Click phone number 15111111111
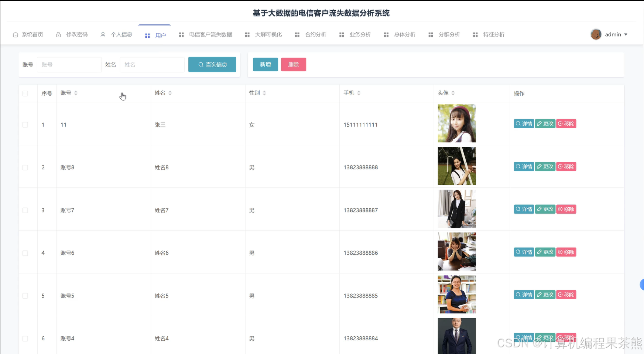 (360, 125)
